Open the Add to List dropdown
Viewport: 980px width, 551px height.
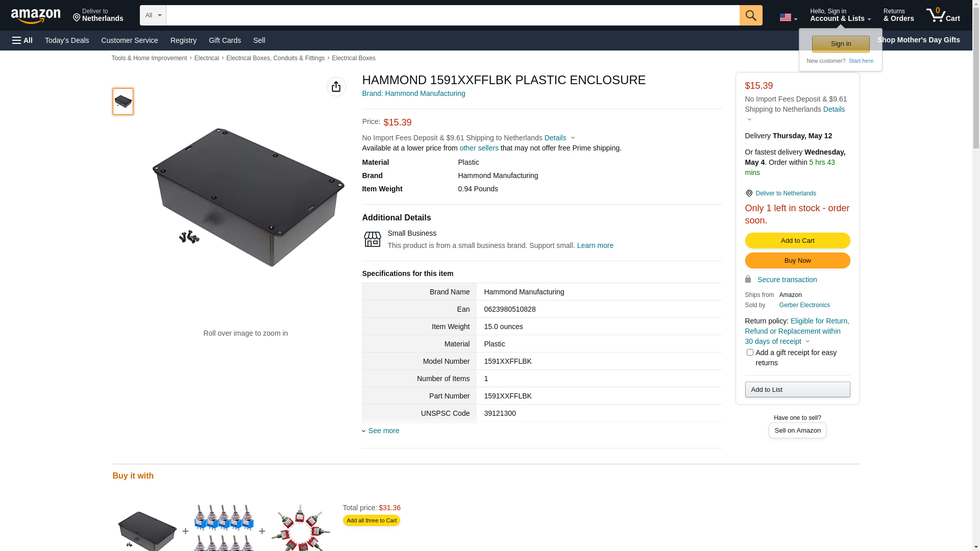click(797, 390)
